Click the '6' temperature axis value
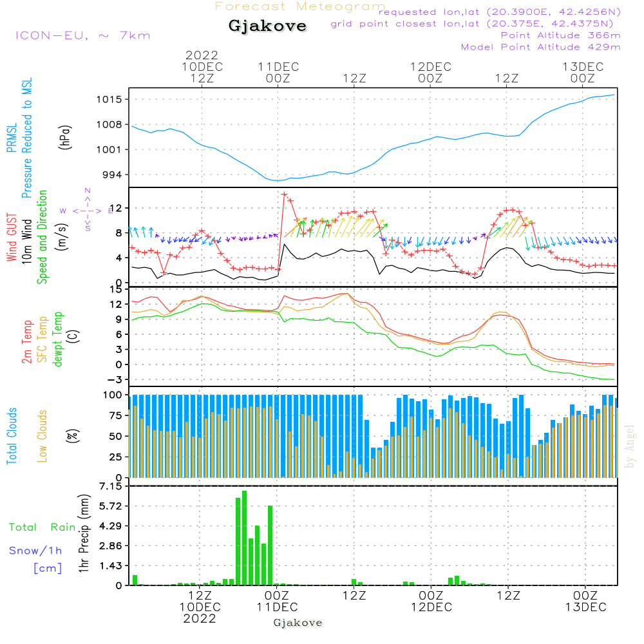The image size is (644, 644). 119,335
